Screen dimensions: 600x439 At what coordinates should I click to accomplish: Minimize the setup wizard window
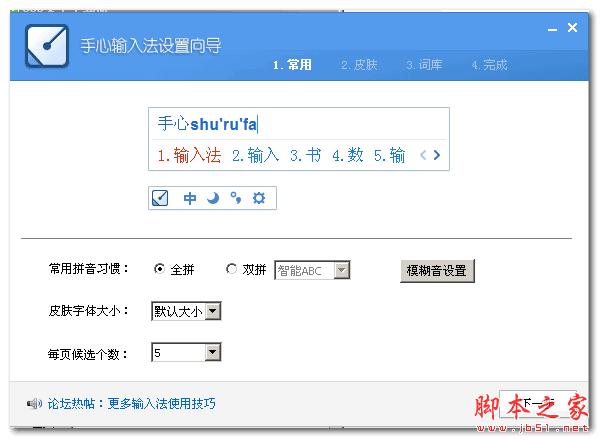[552, 28]
